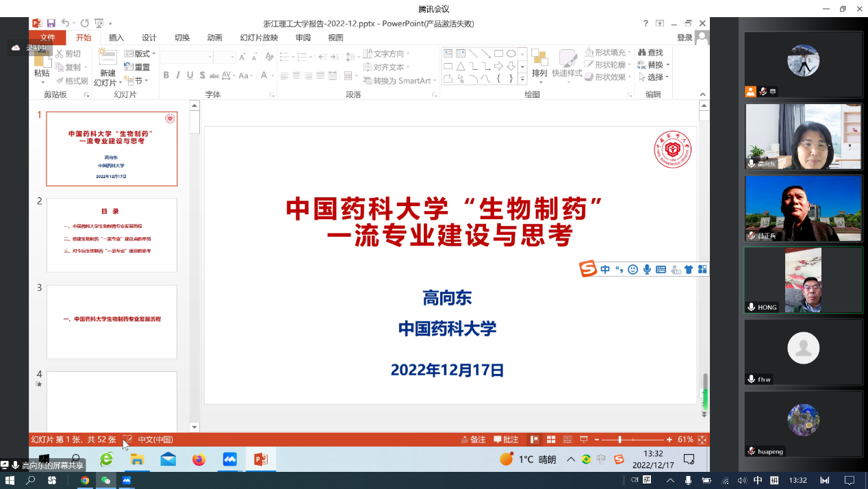The height and width of the screenshot is (489, 868).
Task: Click the Sogou input method logo
Action: [588, 269]
